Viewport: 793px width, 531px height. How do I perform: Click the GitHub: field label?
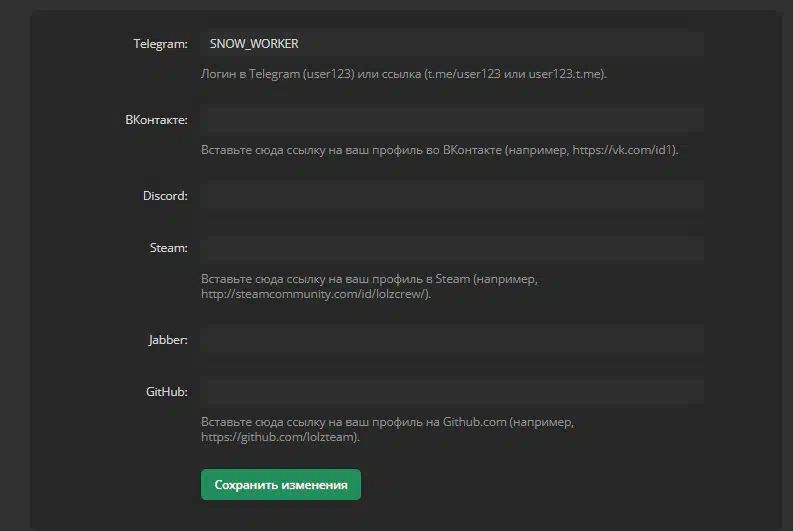click(166, 392)
